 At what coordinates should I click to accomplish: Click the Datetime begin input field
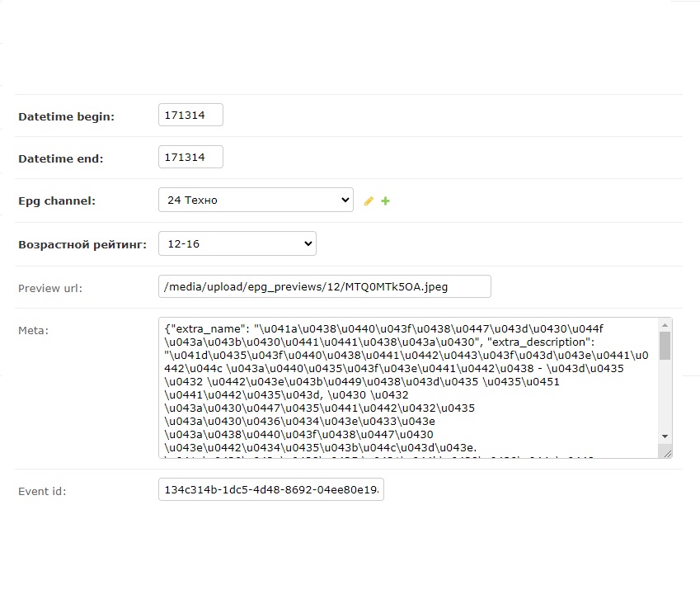pyautogui.click(x=190, y=115)
